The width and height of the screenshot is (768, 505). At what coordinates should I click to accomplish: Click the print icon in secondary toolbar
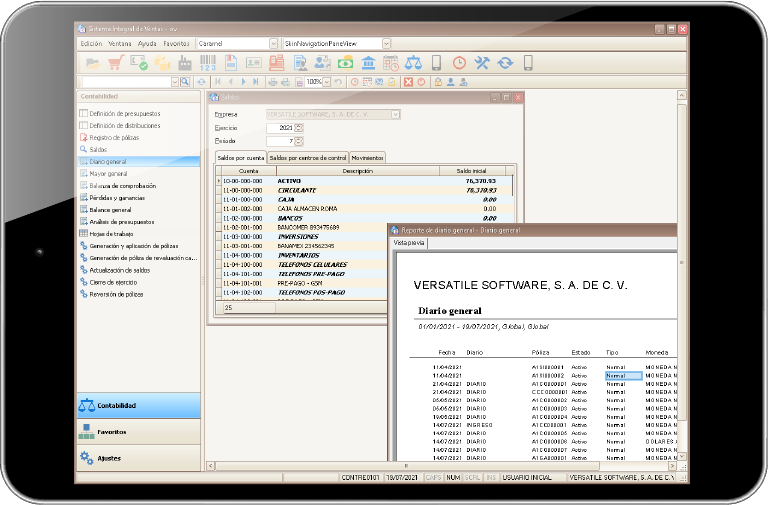271,82
